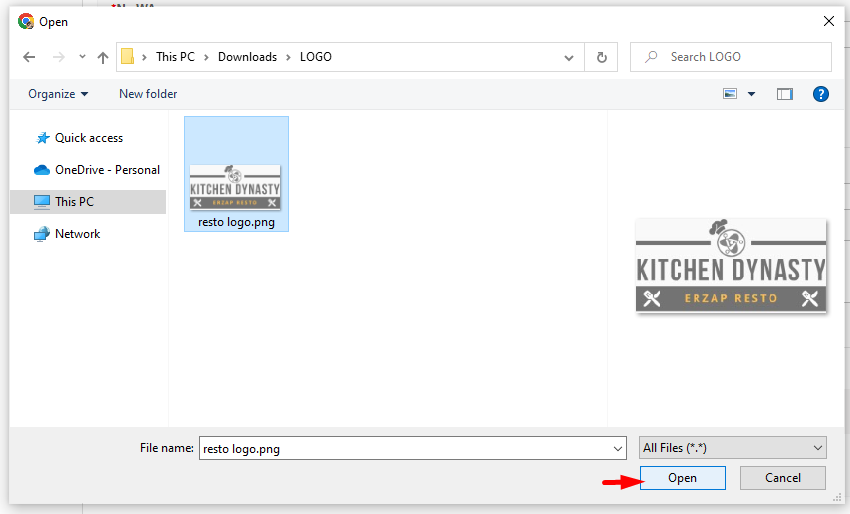Select This PC in navigation pane
Viewport: 850px width, 514px height.
point(88,202)
